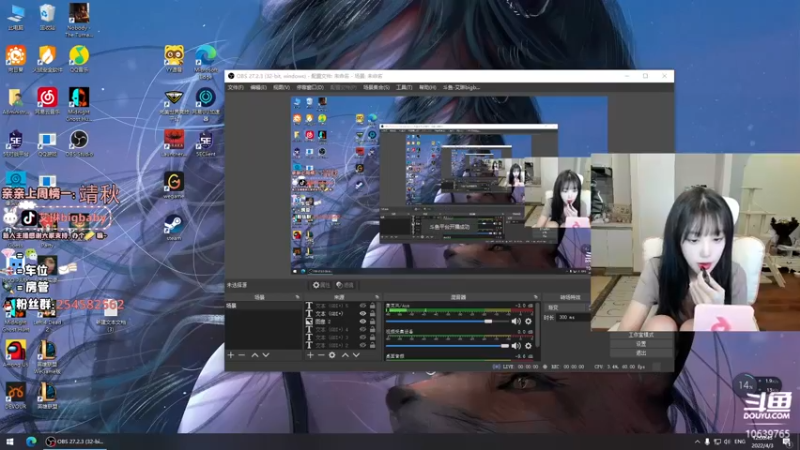The width and height of the screenshot is (800, 450).
Task: Open the 麦克风/Aux mixer settings gear
Action: pos(528,321)
